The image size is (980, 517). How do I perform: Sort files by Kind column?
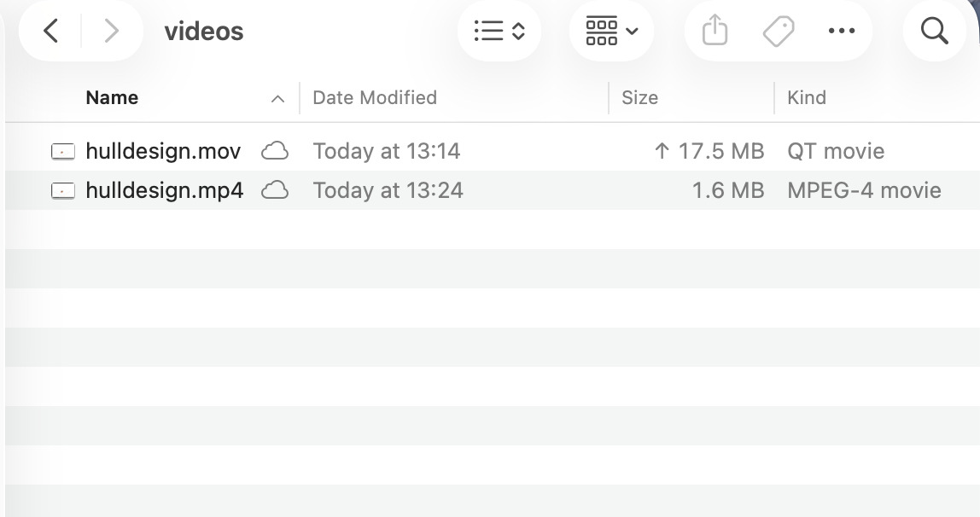click(806, 98)
